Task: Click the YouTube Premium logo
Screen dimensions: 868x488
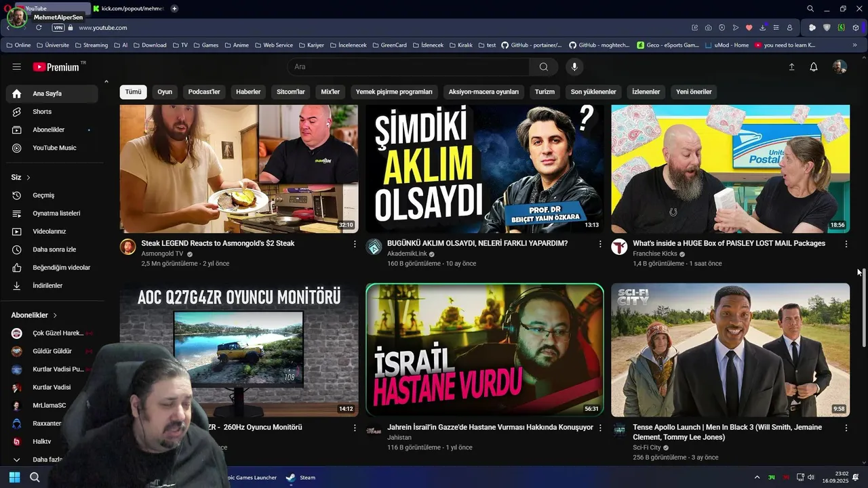Action: [56, 67]
